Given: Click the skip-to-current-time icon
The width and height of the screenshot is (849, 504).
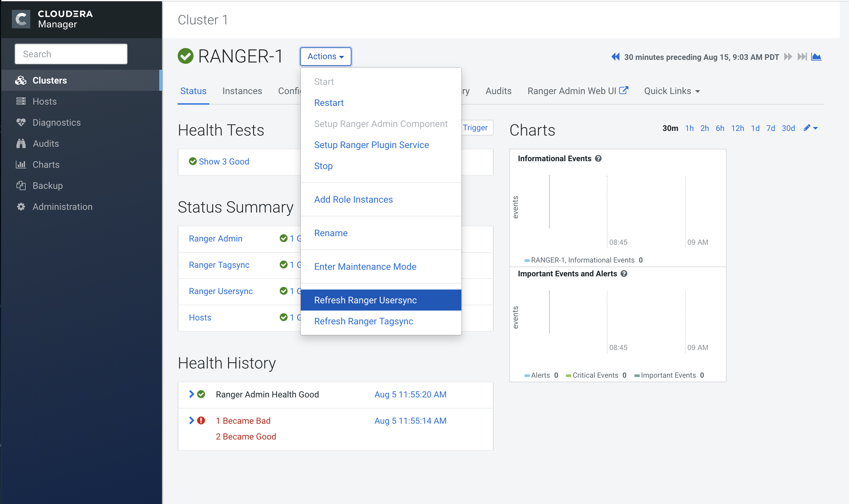Looking at the screenshot, I should coord(802,57).
